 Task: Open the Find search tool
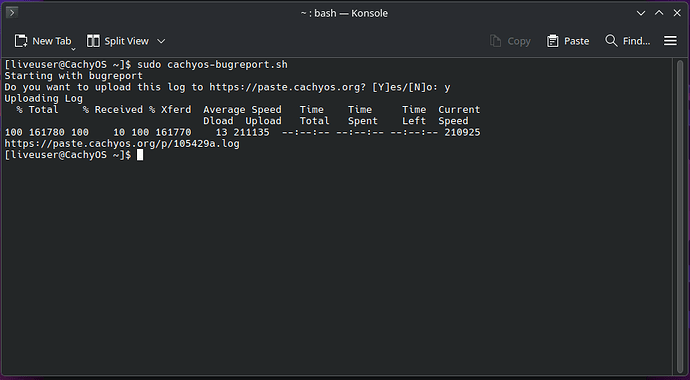[628, 41]
